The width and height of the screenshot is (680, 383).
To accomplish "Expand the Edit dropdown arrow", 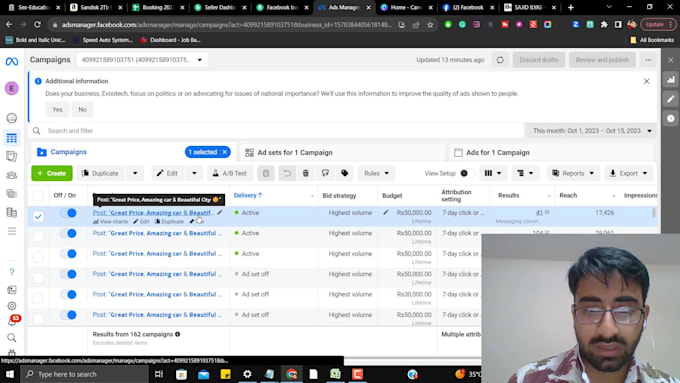I will pos(194,173).
